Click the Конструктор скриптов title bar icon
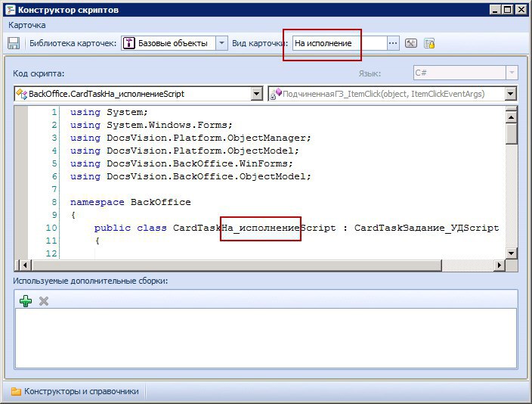Screen dimensions: 532x404 coord(9,9)
